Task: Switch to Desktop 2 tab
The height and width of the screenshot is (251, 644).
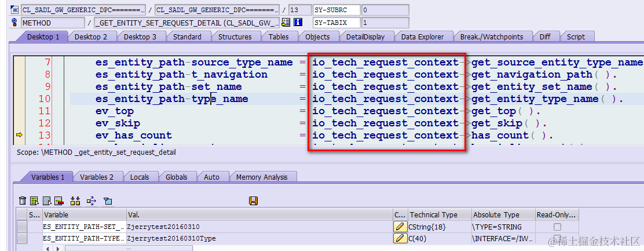Action: (x=91, y=37)
